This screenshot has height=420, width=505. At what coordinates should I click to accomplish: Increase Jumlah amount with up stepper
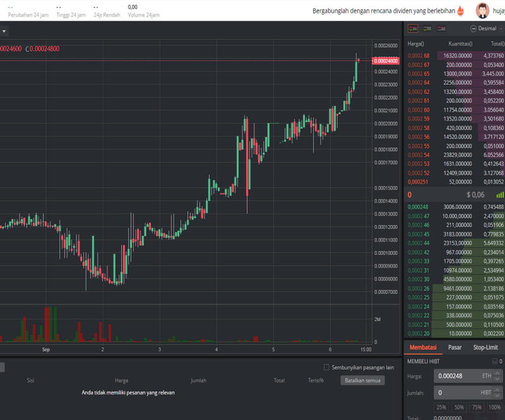click(497, 390)
